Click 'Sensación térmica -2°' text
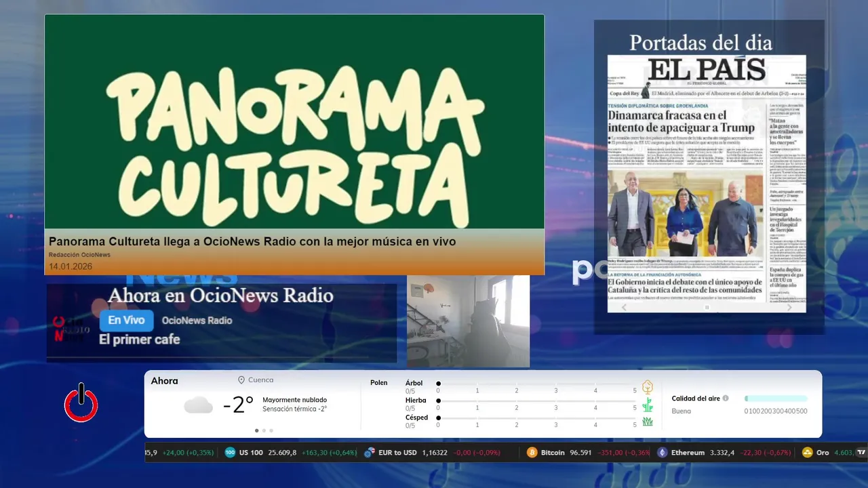Screen dimensions: 868x488 pyautogui.click(x=294, y=409)
